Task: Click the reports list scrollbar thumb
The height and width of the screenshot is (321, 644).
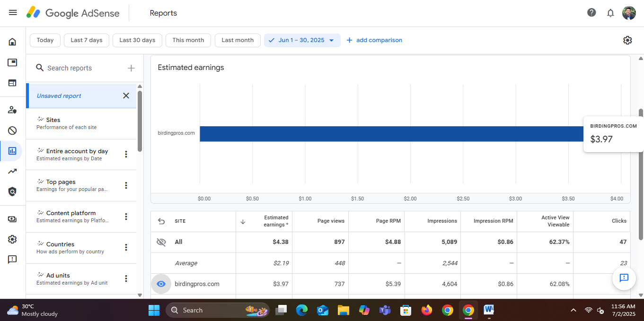Action: point(140,121)
